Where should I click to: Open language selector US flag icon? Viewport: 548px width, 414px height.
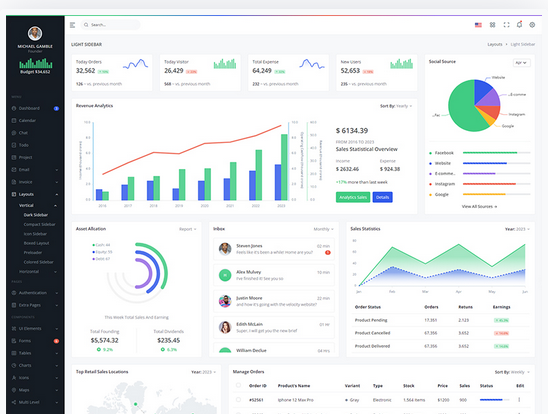(x=478, y=25)
